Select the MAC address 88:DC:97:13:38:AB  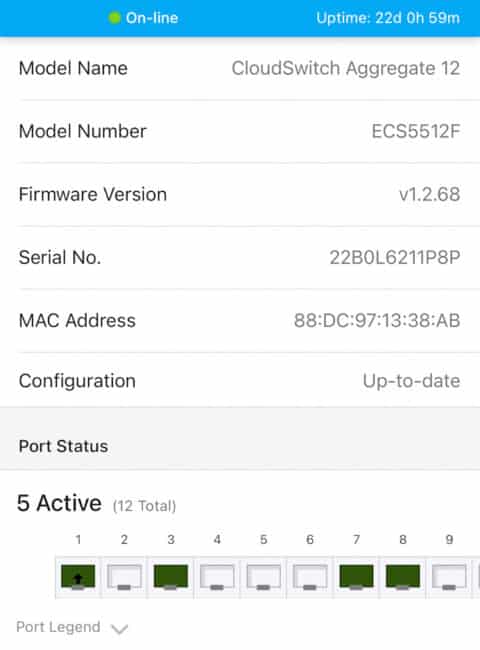[377, 320]
